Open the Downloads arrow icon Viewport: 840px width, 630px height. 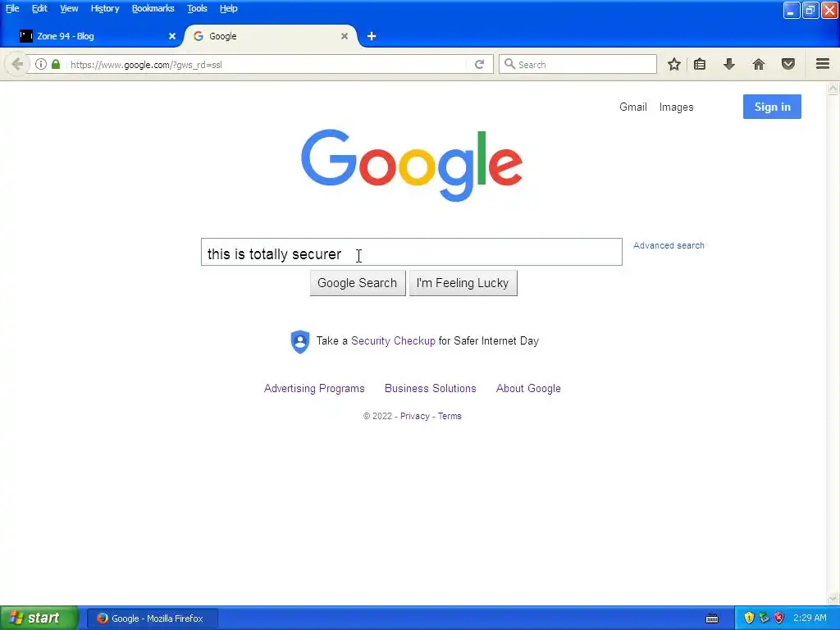(x=729, y=64)
